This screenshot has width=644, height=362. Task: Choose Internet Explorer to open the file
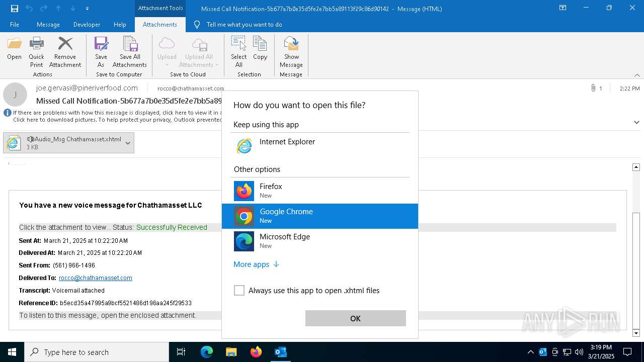point(320,146)
